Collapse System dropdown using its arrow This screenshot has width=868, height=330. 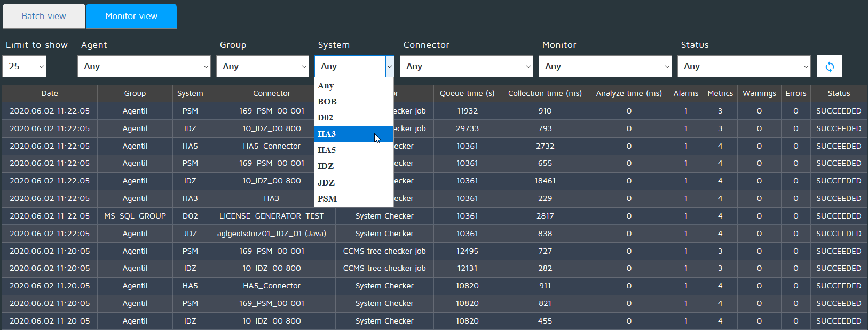pyautogui.click(x=390, y=67)
